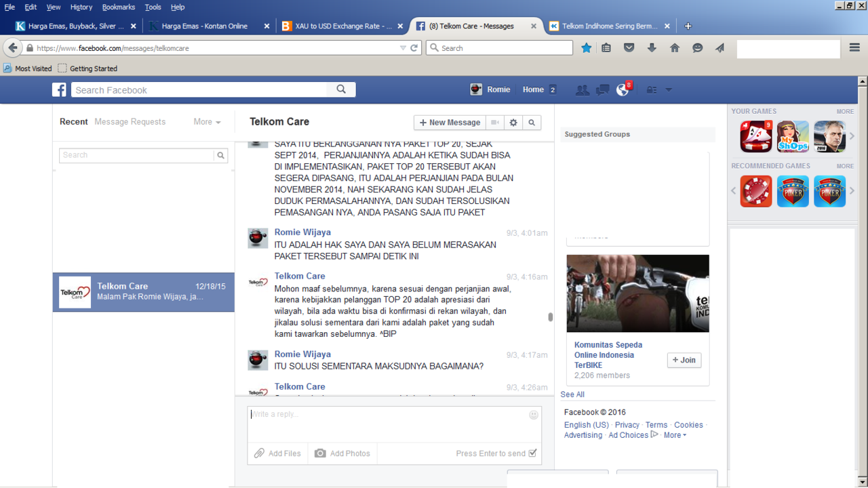Open the friend requests icon
868x488 pixels.
tap(582, 89)
